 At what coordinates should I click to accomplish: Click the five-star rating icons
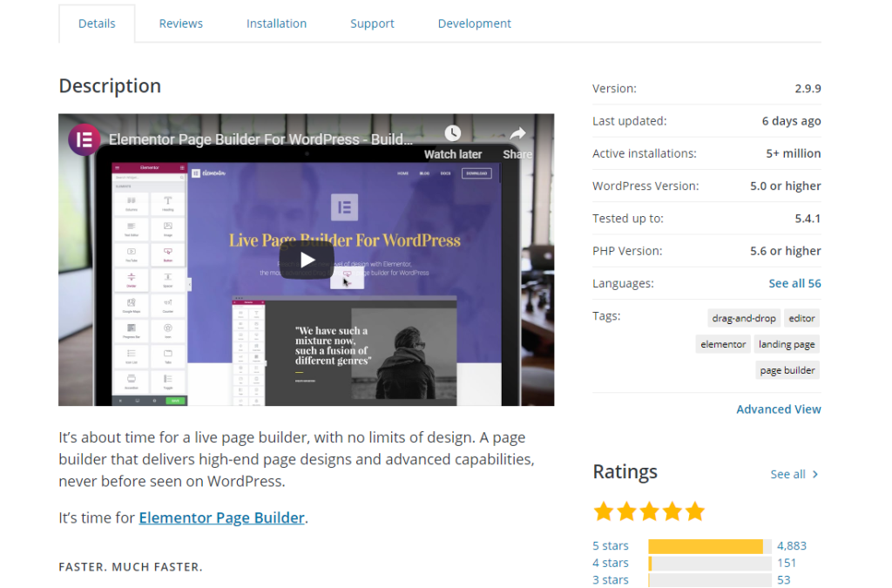(648, 511)
